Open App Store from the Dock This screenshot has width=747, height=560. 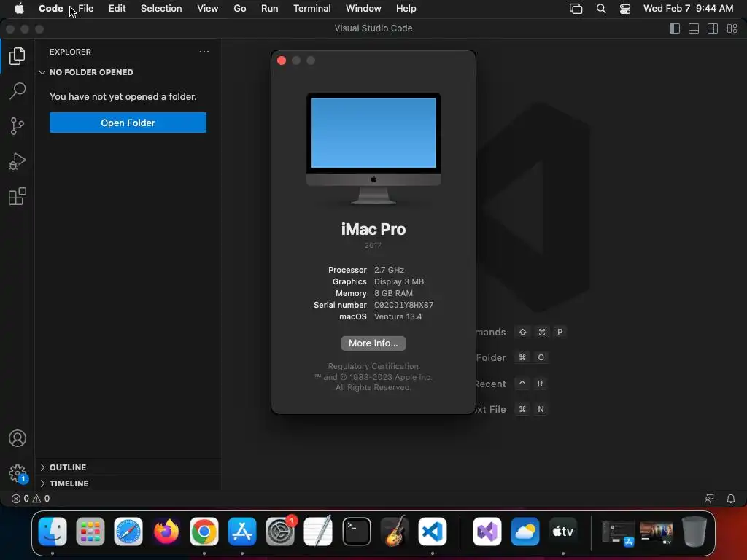pos(242,532)
